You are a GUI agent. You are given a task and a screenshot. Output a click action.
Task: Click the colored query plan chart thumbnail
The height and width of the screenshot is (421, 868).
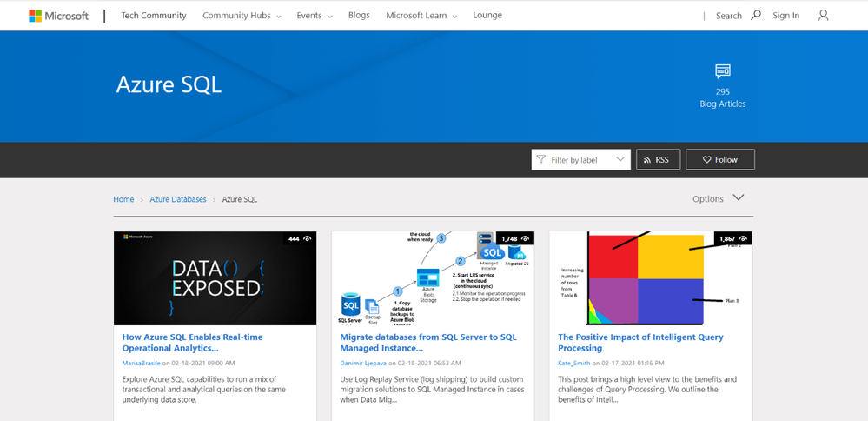[651, 278]
